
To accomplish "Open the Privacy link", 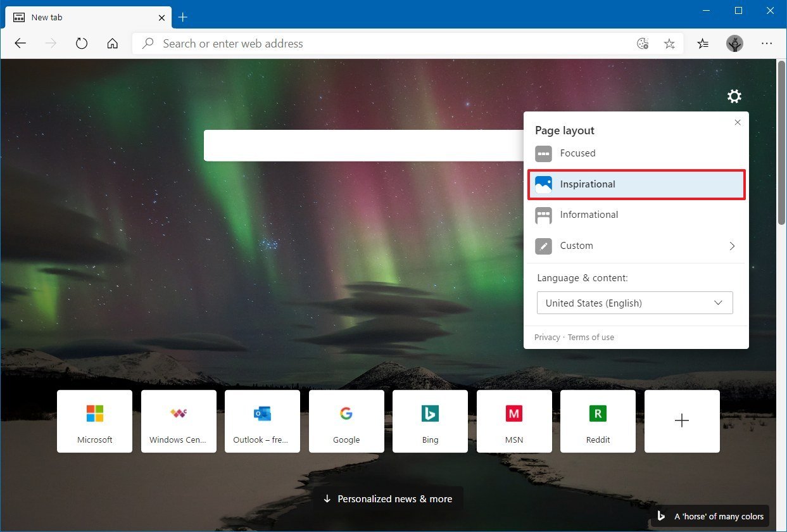I will pyautogui.click(x=547, y=338).
